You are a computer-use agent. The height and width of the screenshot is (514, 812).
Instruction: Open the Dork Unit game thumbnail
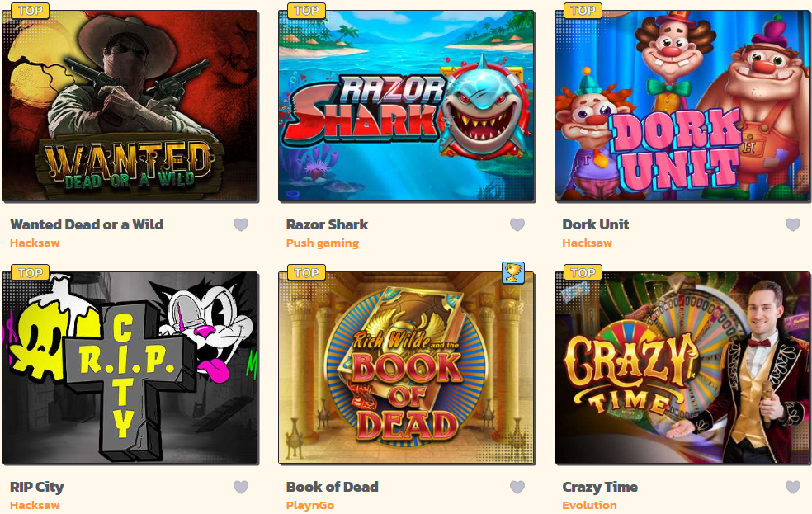click(682, 106)
